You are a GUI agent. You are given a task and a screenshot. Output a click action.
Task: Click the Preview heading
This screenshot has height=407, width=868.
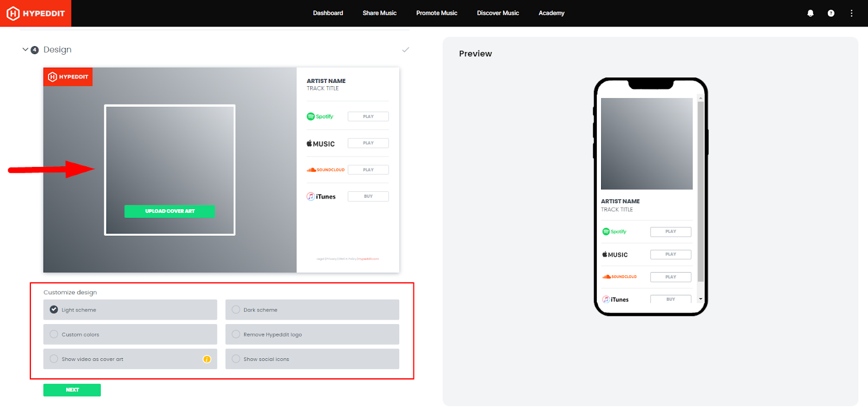click(475, 54)
